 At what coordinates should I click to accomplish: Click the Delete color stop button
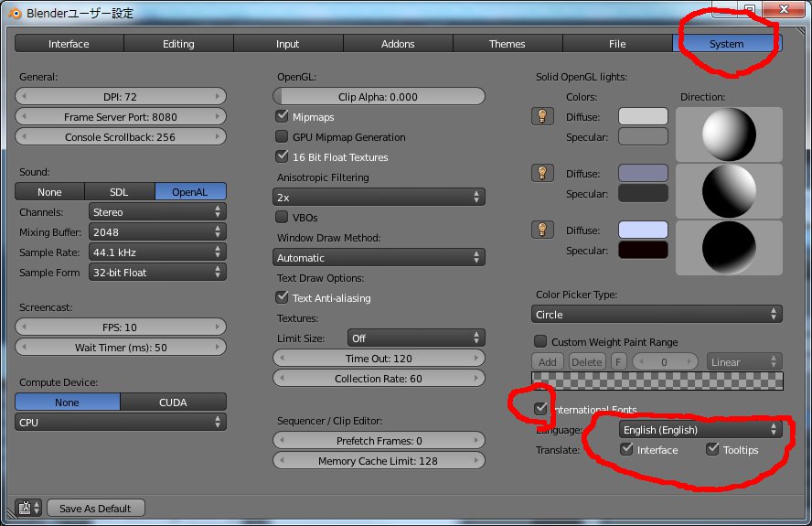[x=587, y=361]
